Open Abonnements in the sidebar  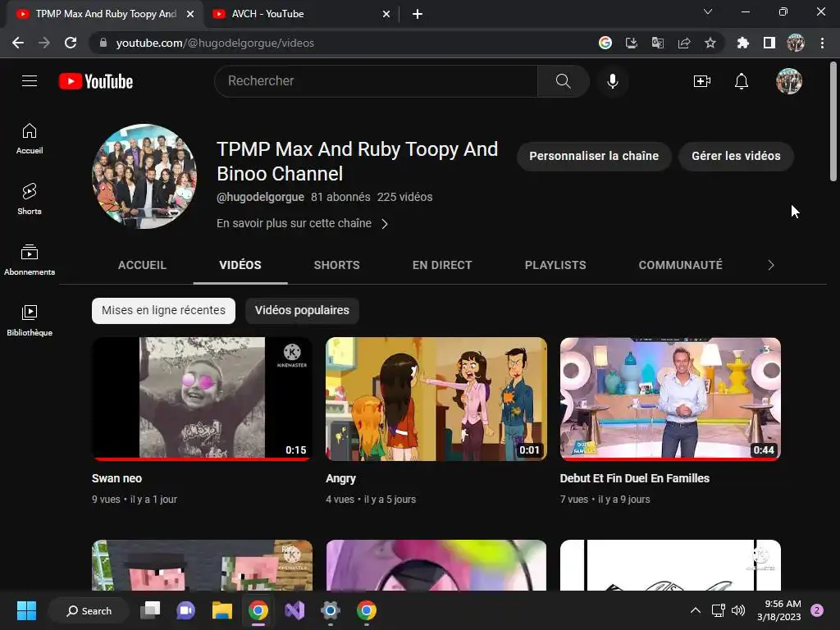tap(30, 260)
